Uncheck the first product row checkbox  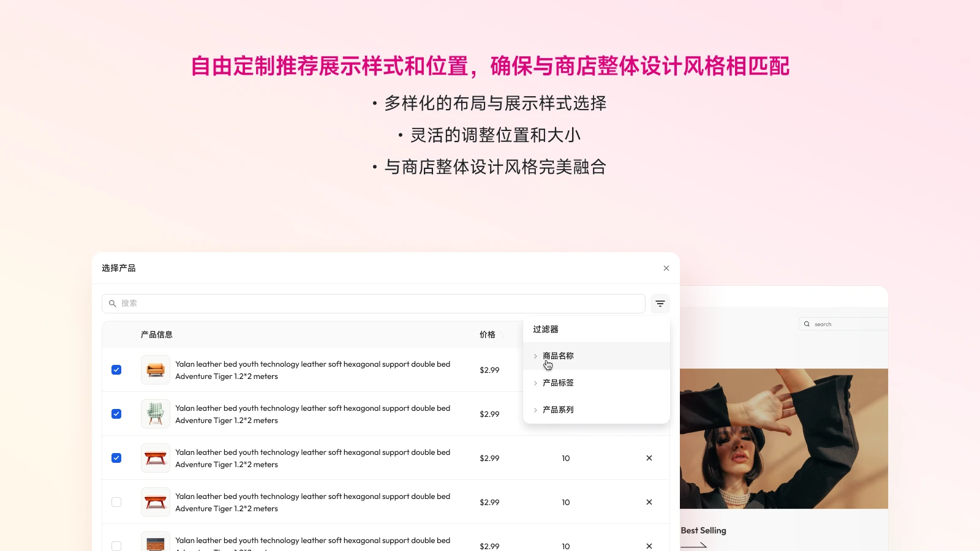(x=116, y=370)
